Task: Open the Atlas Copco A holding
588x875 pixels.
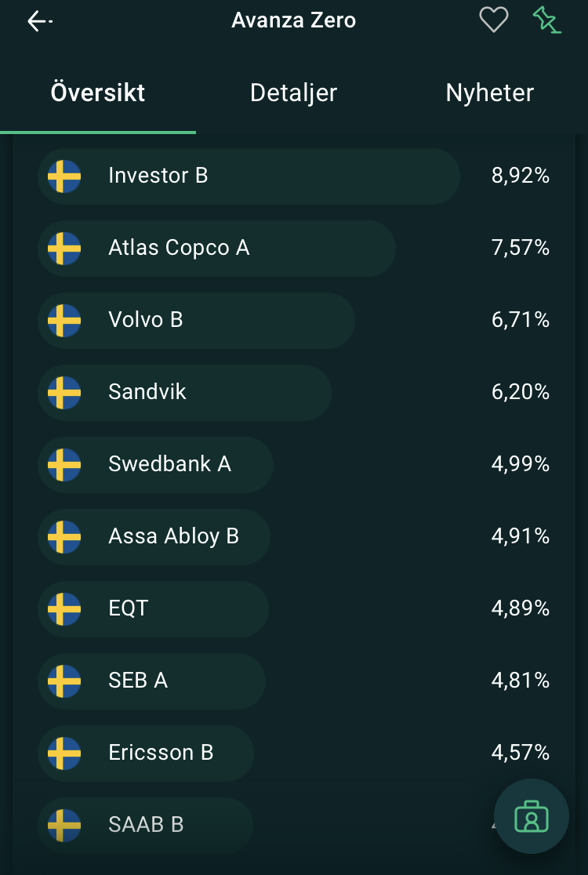Action: pos(179,249)
